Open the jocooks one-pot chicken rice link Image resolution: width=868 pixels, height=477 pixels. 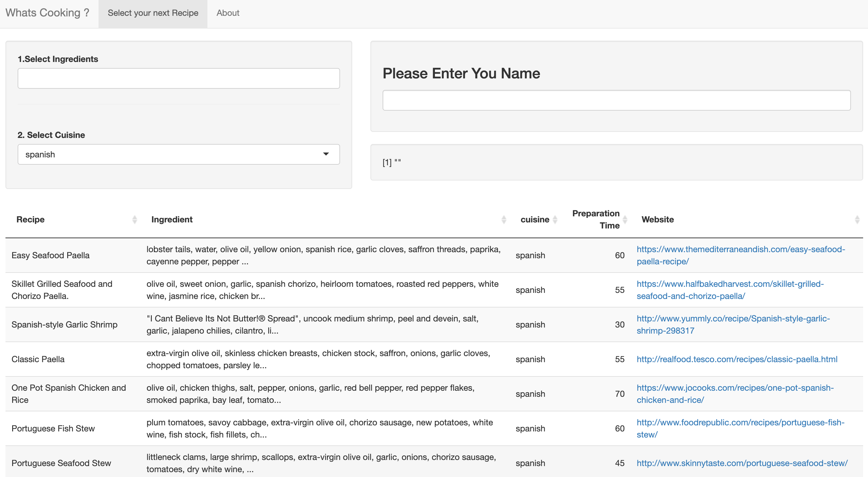point(735,394)
